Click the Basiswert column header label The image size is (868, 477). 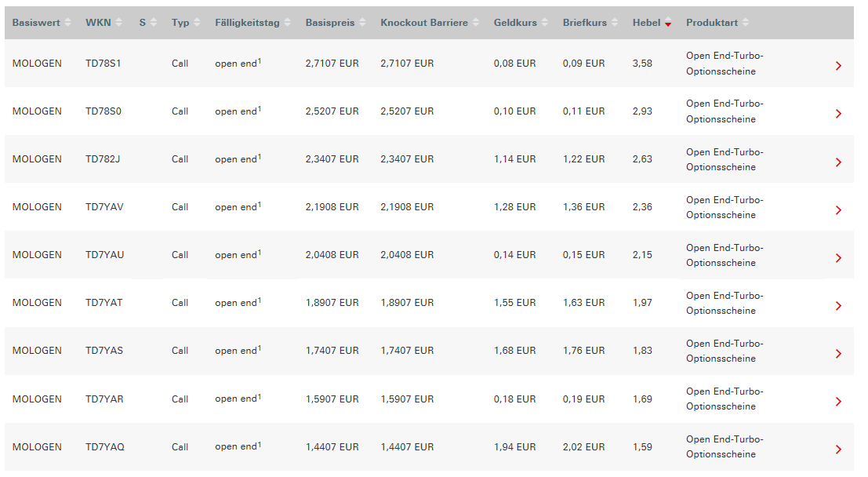coord(36,23)
